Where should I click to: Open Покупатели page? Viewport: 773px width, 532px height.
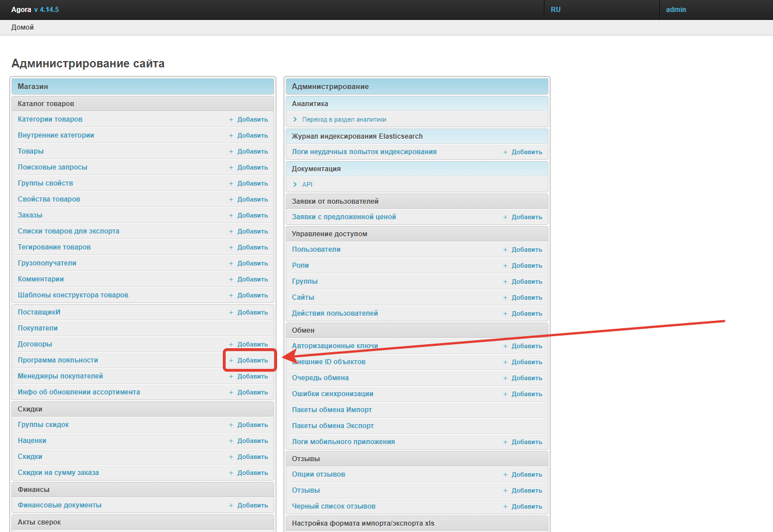pos(38,328)
